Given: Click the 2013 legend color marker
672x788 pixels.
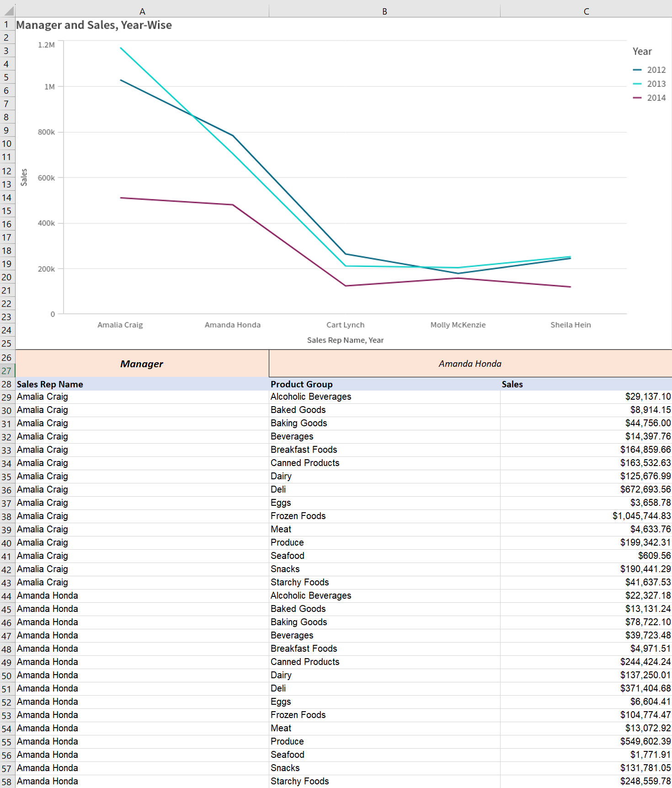Looking at the screenshot, I should [637, 84].
